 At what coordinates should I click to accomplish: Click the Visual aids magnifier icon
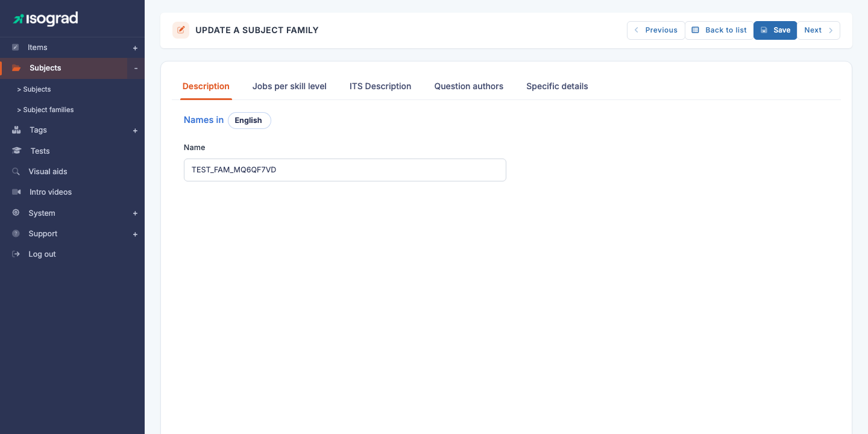pos(16,172)
